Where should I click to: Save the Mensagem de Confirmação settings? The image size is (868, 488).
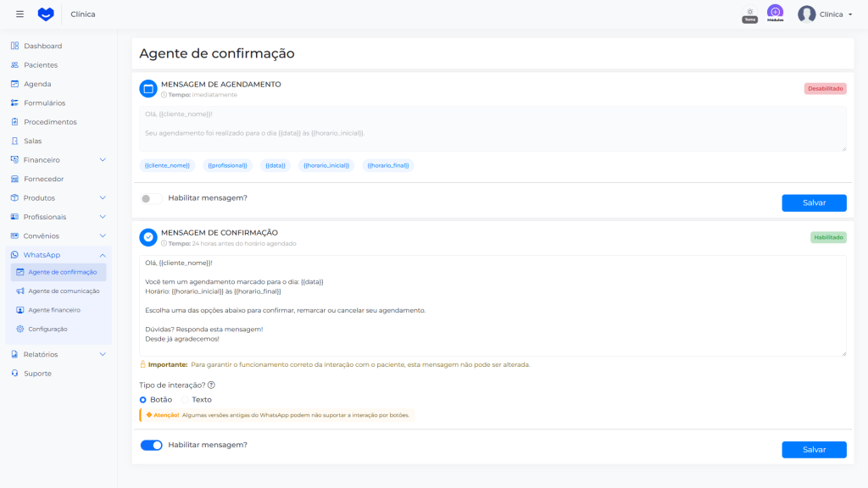813,449
